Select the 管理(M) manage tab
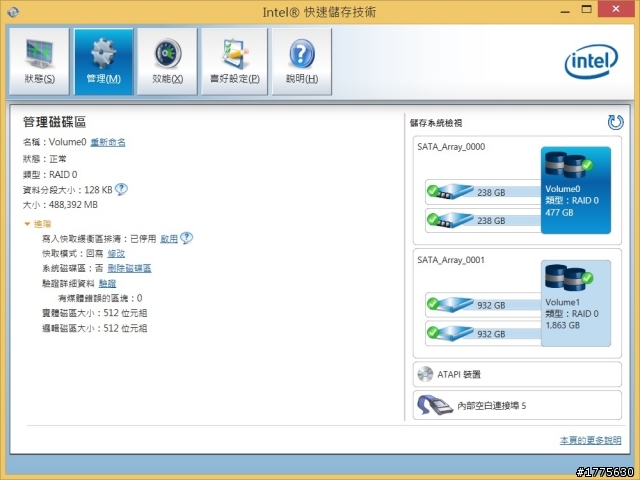Viewport: 640px width, 480px height. 104,62
